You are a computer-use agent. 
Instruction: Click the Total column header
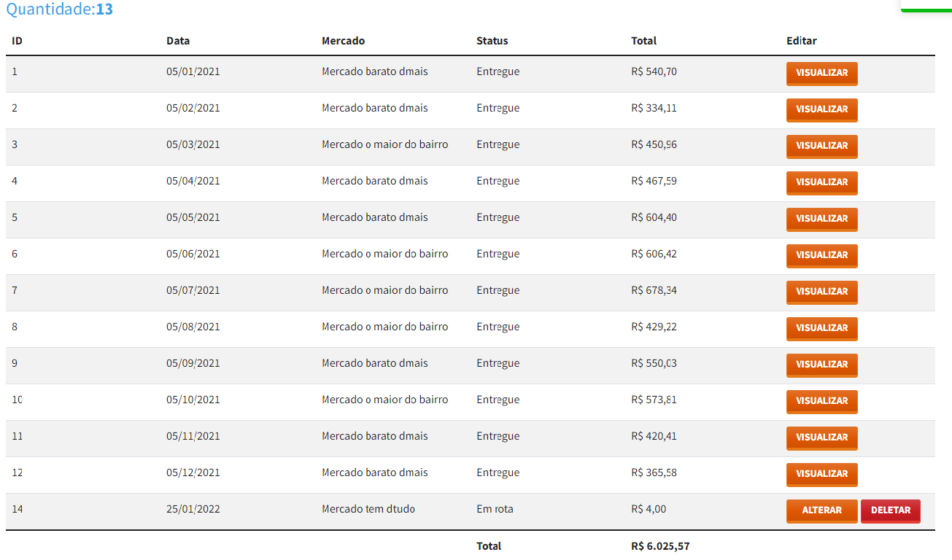[x=643, y=41]
